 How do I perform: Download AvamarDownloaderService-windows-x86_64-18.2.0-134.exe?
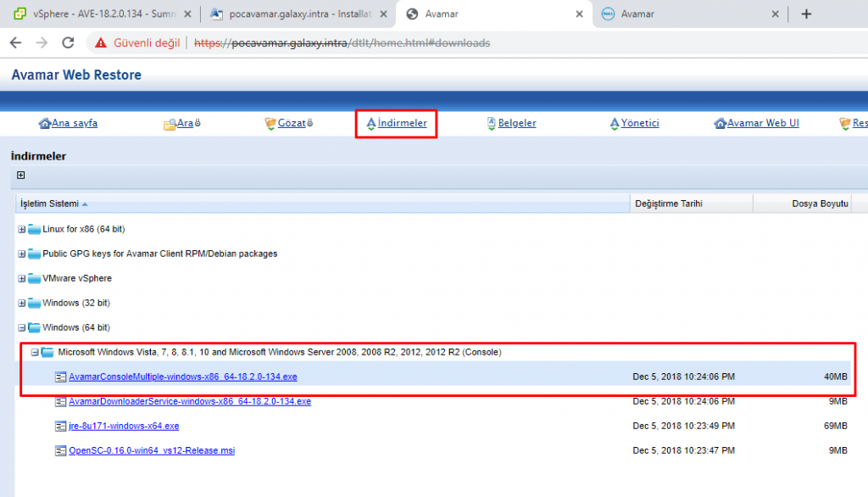[190, 401]
